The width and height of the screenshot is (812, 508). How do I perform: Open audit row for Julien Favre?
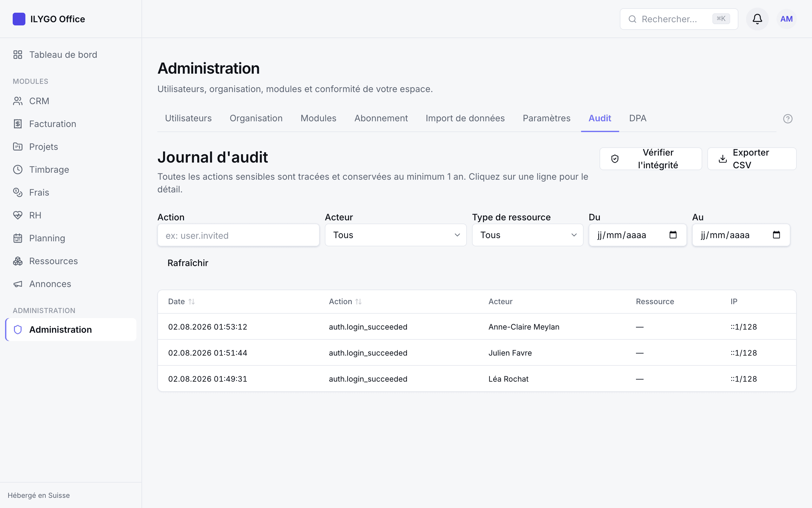point(477,352)
